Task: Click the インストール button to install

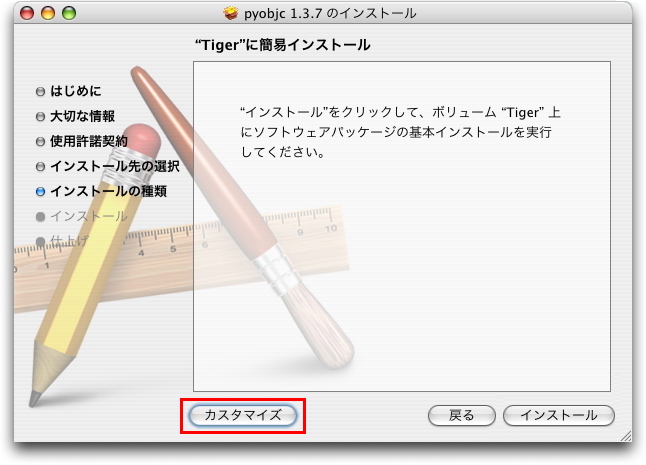Action: click(559, 415)
